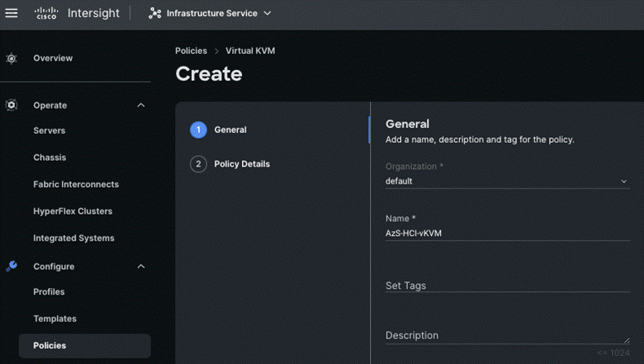Click the Policies breadcrumb link
The width and height of the screenshot is (644, 364).
coord(191,51)
